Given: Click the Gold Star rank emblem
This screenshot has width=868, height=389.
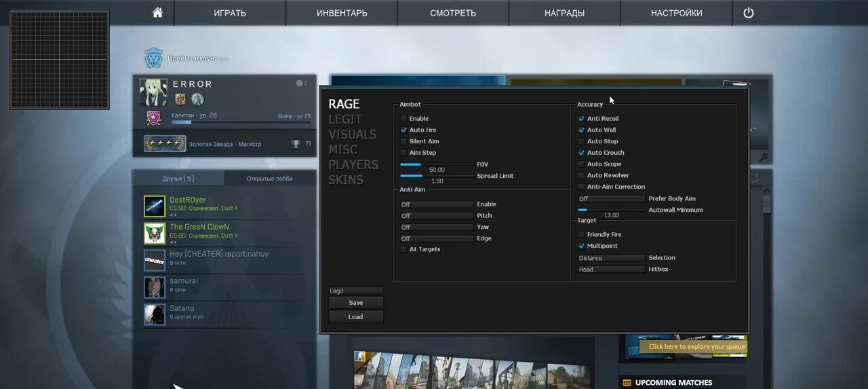Looking at the screenshot, I should pos(165,144).
